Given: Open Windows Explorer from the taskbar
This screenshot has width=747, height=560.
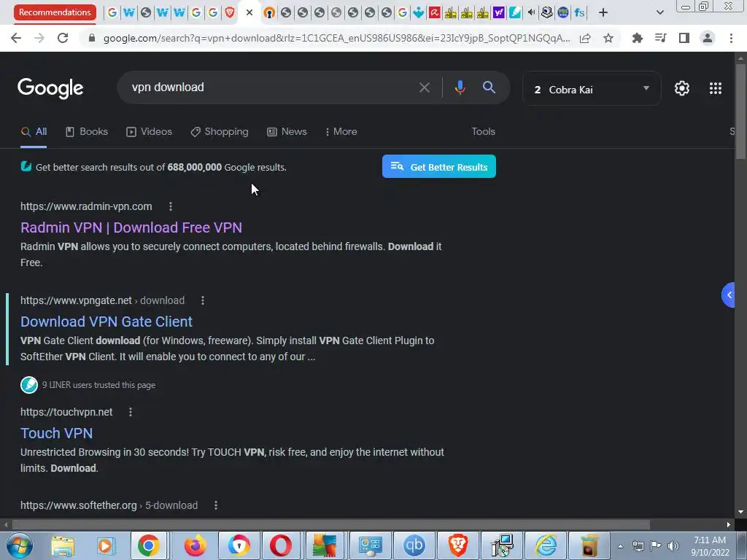Looking at the screenshot, I should (x=63, y=545).
